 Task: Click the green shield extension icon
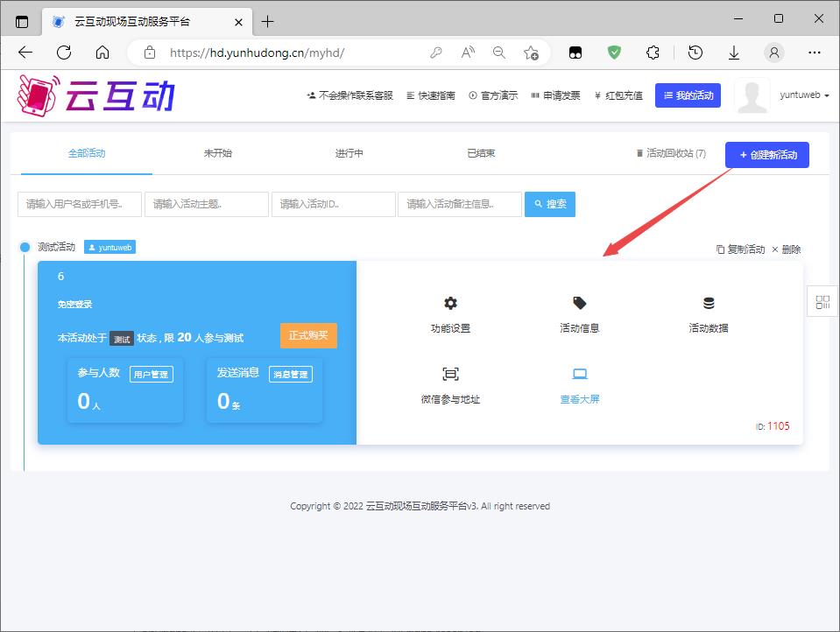pyautogui.click(x=614, y=53)
